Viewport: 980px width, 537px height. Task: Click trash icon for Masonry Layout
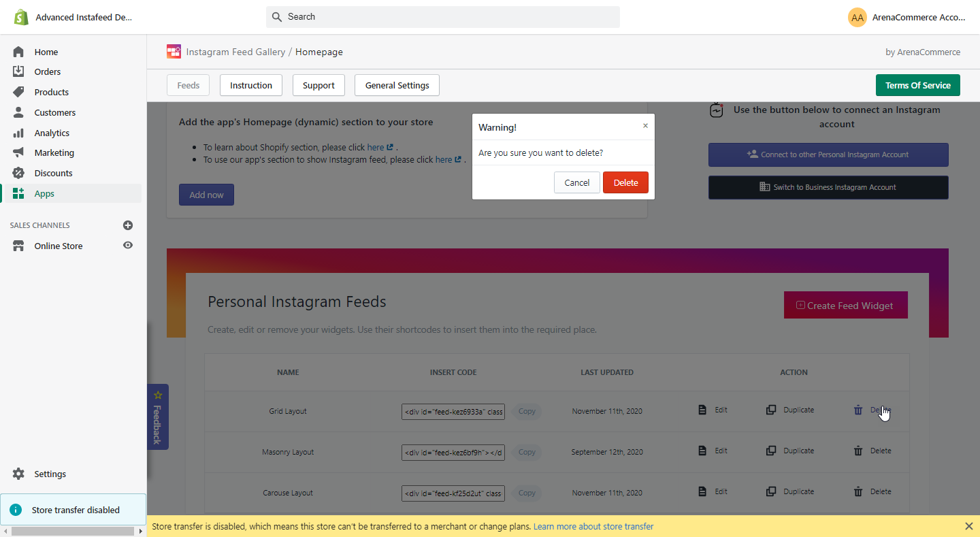pos(858,451)
